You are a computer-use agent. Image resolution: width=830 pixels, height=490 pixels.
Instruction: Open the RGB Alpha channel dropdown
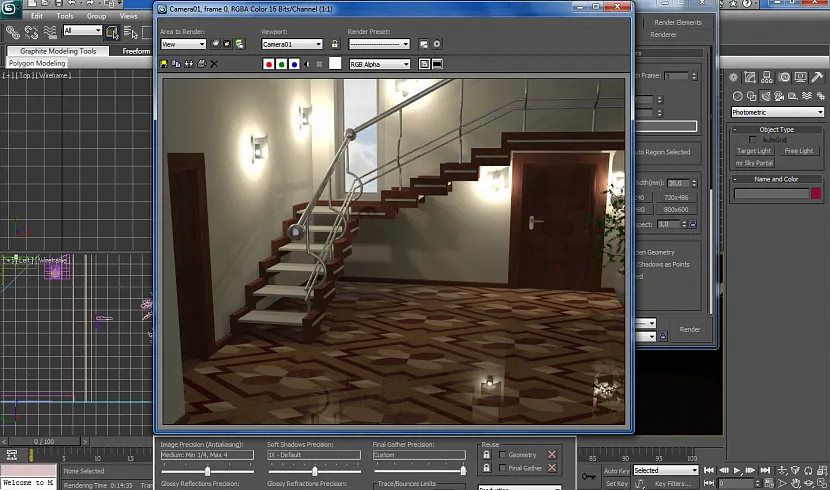point(379,64)
